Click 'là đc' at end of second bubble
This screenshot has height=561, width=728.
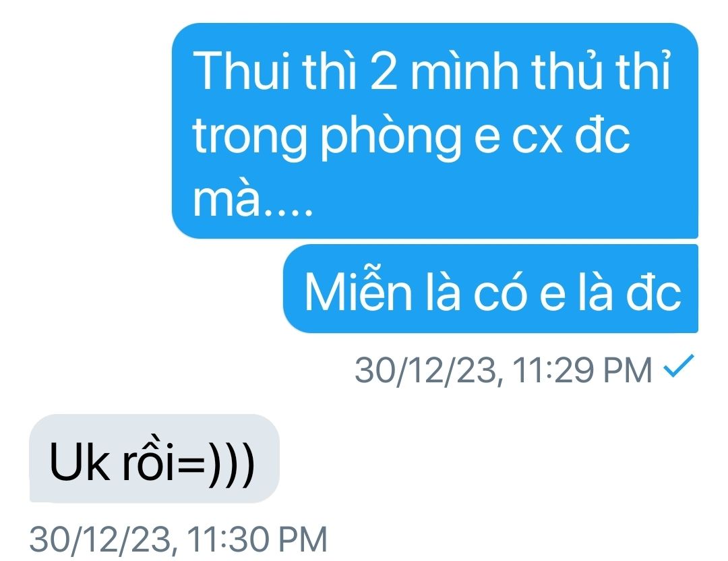(x=630, y=292)
